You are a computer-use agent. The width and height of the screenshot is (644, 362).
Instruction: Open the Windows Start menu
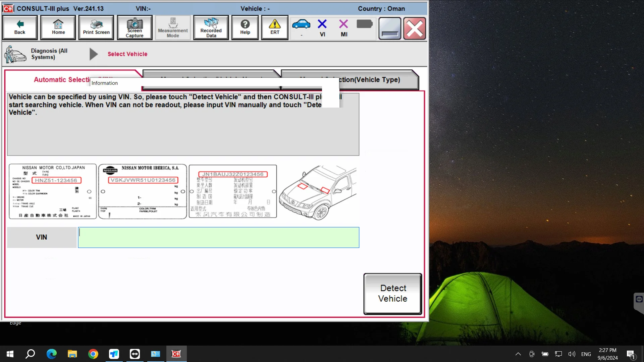(10, 354)
